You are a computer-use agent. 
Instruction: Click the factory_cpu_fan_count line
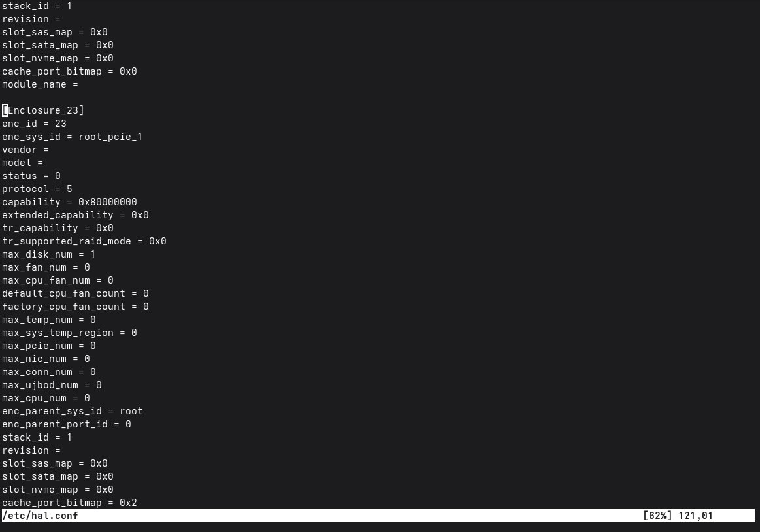(x=75, y=307)
